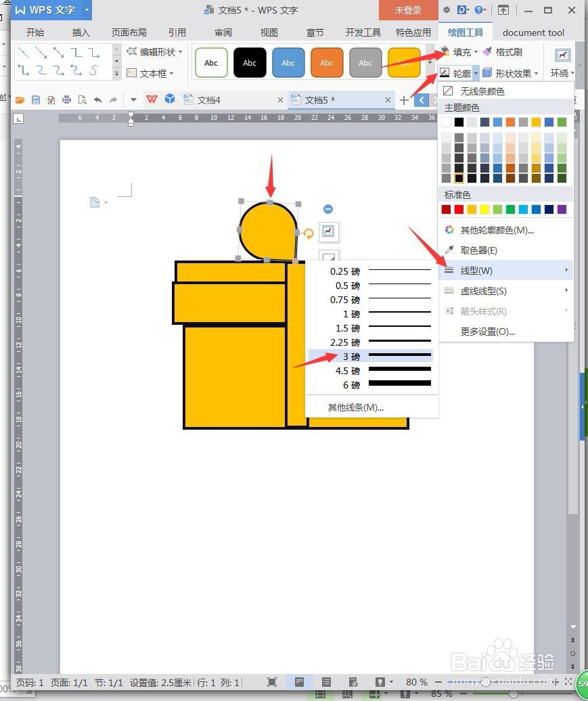This screenshot has width=588, height=701.
Task: Open the 文本框 text box dropdown
Action: tap(150, 73)
